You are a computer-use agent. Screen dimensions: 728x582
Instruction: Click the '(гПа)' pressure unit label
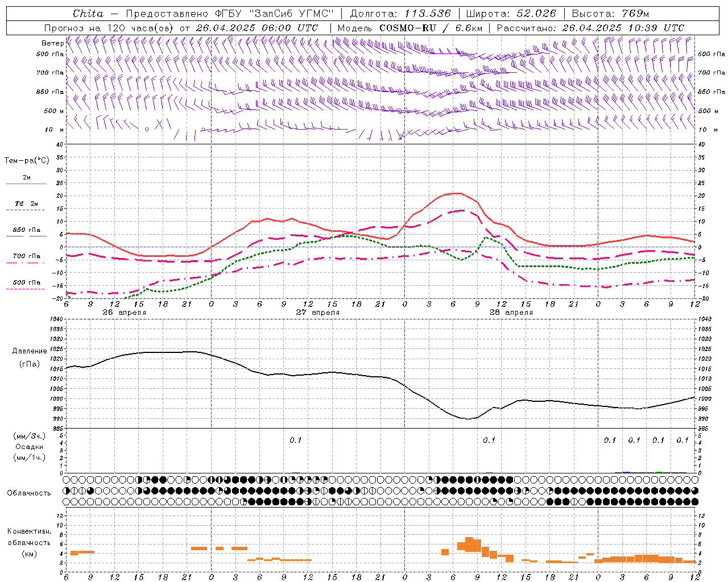tap(30, 364)
